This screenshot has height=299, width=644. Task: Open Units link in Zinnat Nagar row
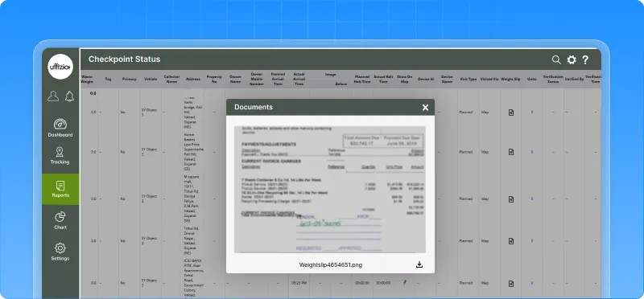(x=532, y=241)
